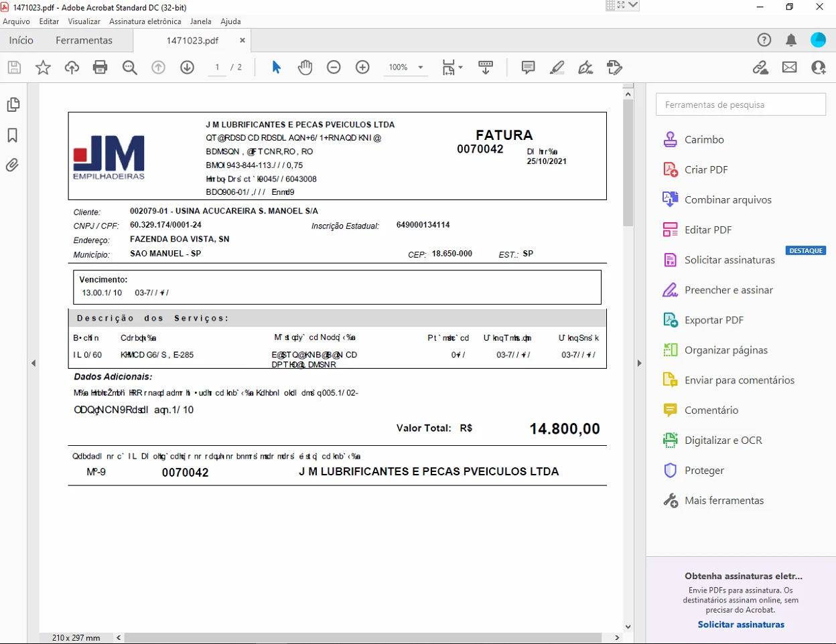Open notifications bell

(x=791, y=40)
